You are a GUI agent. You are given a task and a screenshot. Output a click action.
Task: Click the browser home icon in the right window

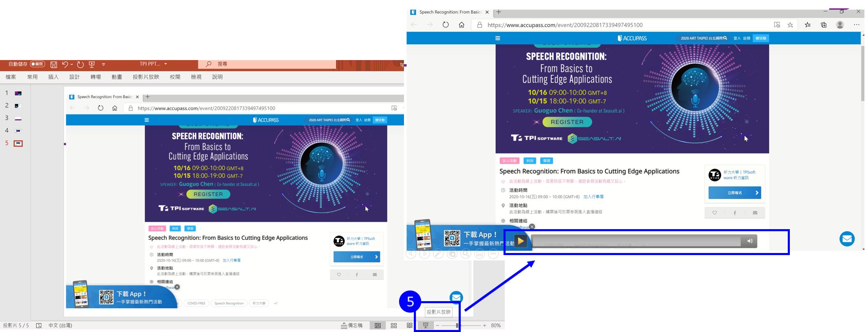[462, 25]
